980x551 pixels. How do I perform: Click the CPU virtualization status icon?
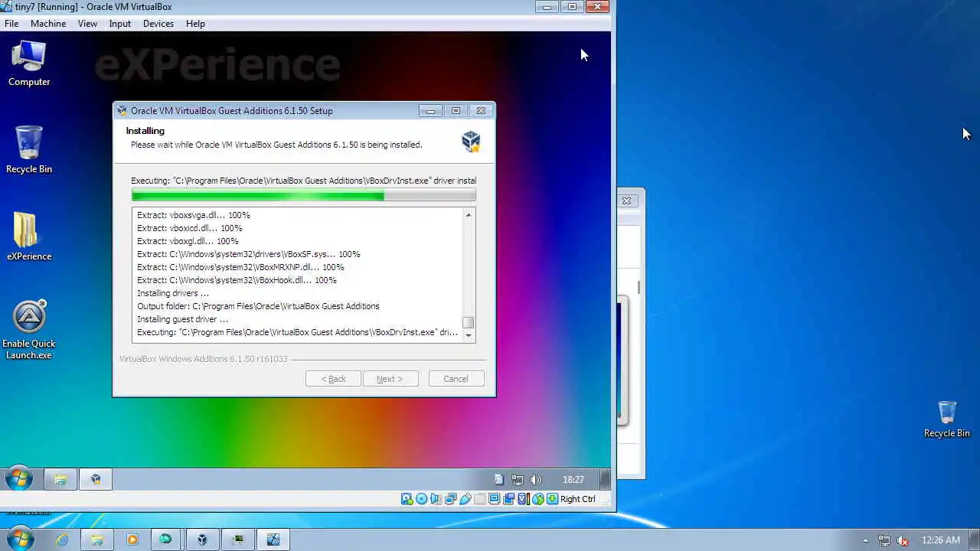pyautogui.click(x=524, y=499)
